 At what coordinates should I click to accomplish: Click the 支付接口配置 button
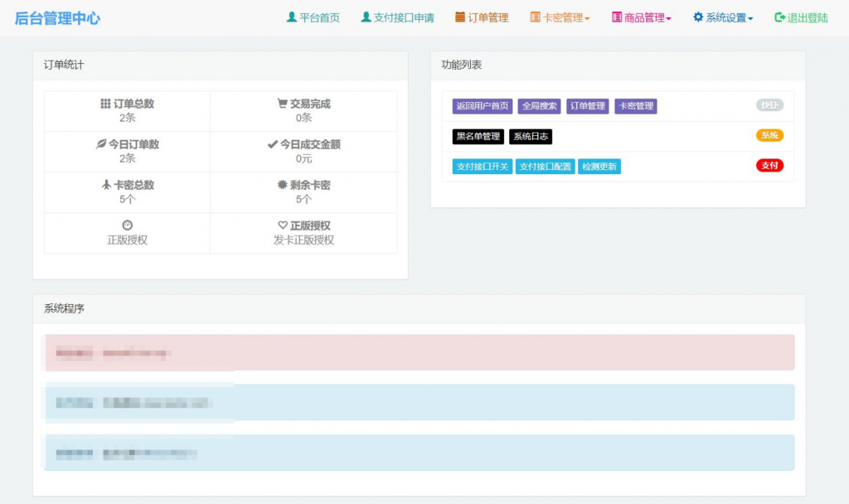(546, 167)
